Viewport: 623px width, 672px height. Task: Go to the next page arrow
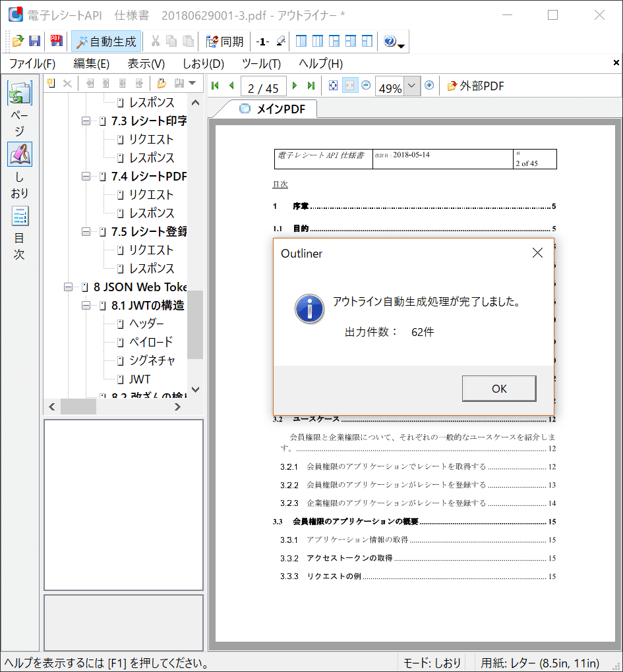pos(295,86)
